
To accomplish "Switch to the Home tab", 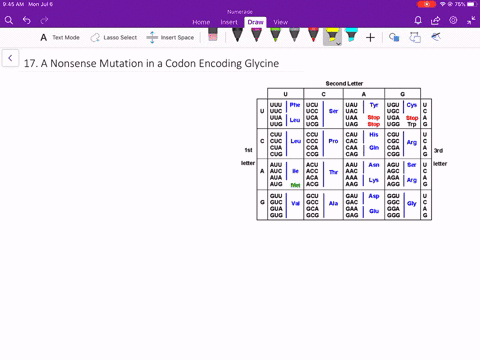I will (x=201, y=22).
